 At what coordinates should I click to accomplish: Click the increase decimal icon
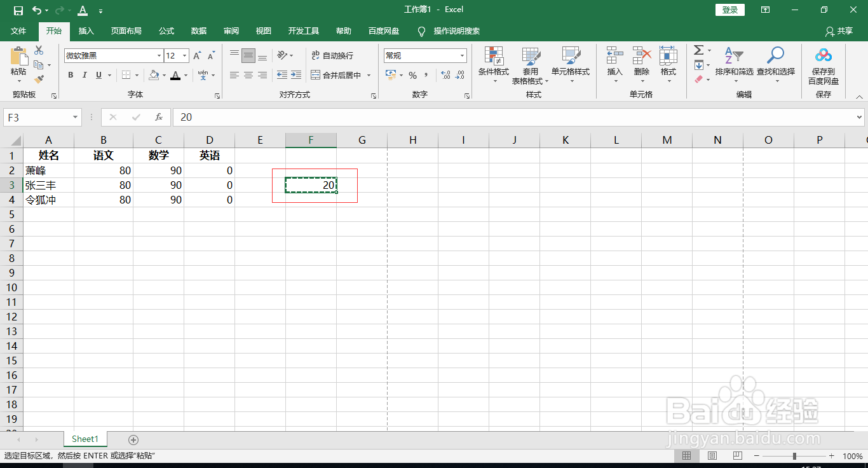pos(445,75)
